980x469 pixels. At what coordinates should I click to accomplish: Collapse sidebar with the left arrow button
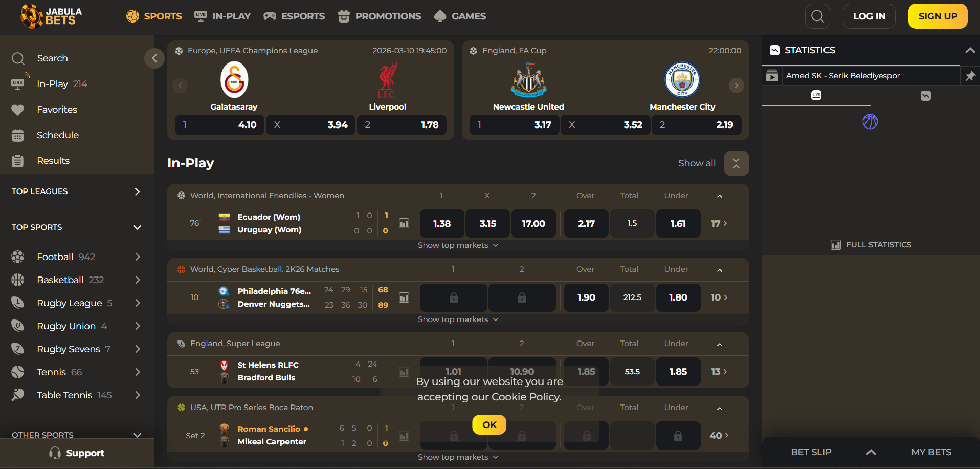pos(154,58)
